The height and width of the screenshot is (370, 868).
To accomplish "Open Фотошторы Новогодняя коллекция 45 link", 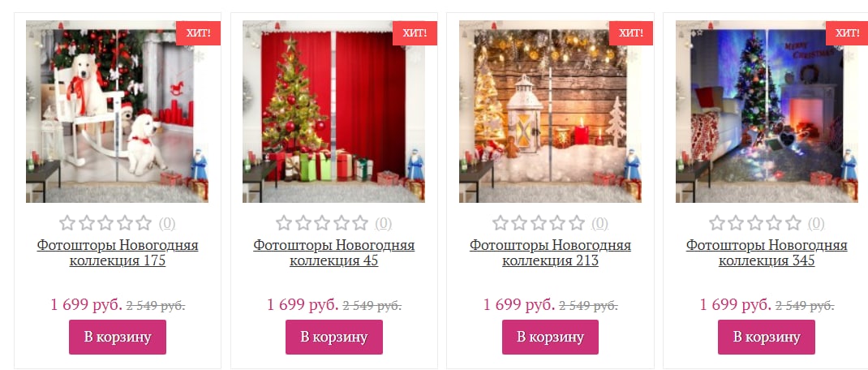I will coord(333,252).
